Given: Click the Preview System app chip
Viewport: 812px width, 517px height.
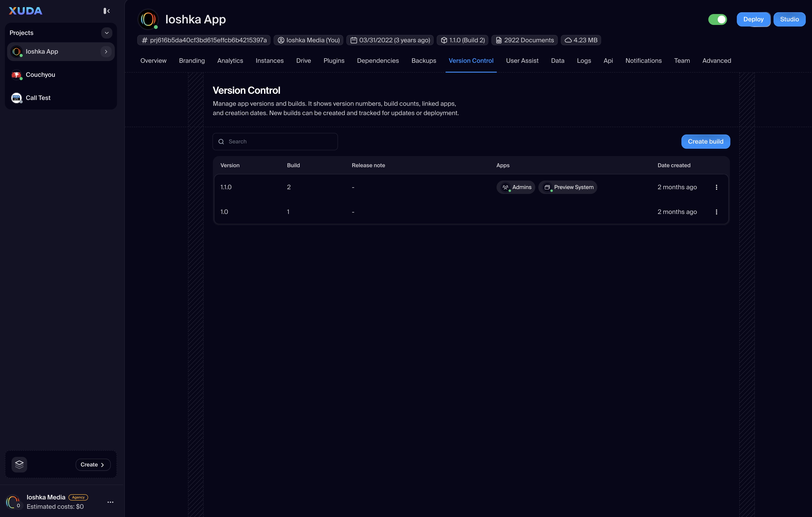Looking at the screenshot, I should [568, 187].
